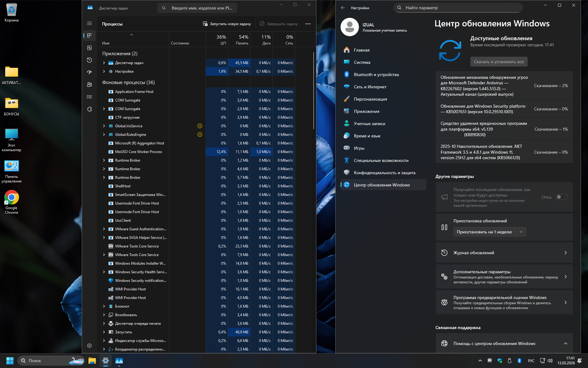Open Bluetooth and devices settings page

tap(376, 75)
